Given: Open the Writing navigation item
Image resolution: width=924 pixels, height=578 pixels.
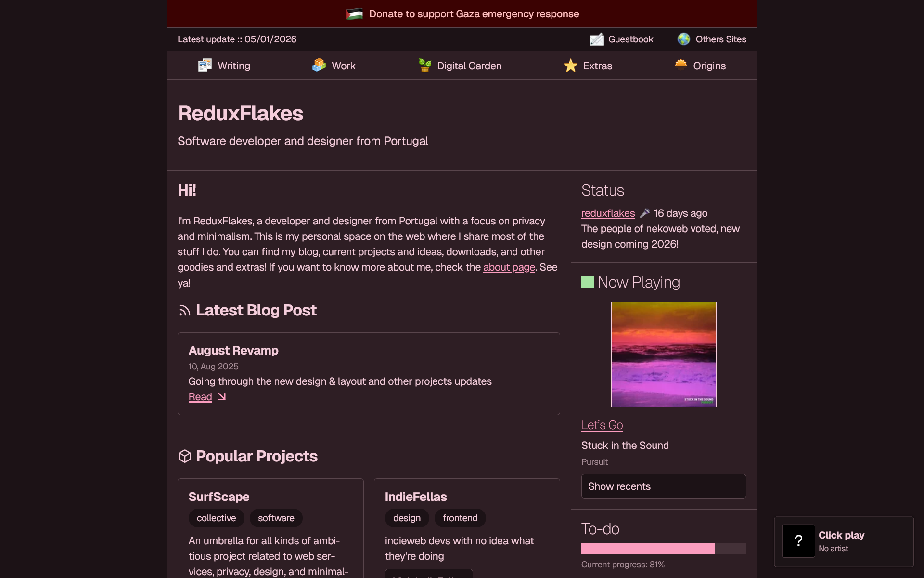Looking at the screenshot, I should tap(233, 66).
